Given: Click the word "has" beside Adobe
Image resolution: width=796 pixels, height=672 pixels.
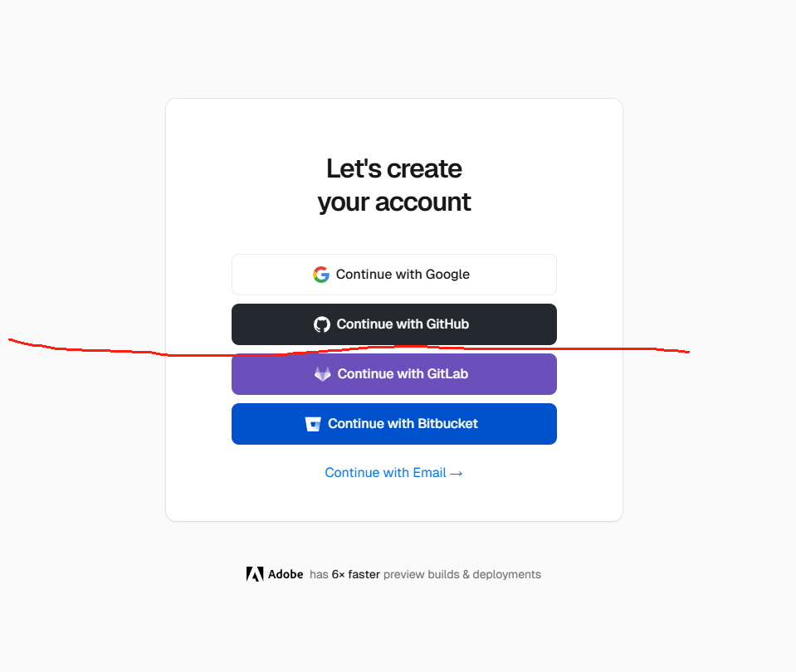Looking at the screenshot, I should pos(319,574).
